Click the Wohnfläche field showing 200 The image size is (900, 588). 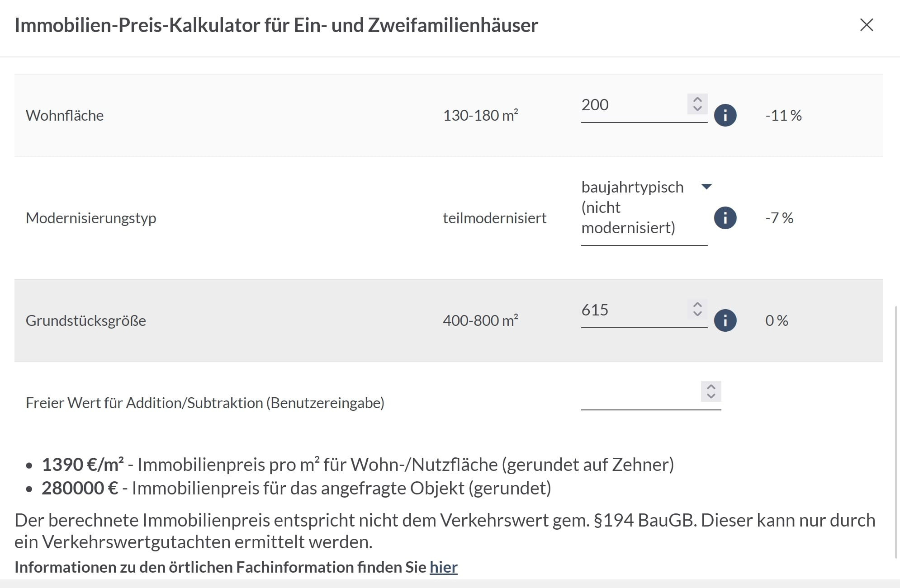633,105
